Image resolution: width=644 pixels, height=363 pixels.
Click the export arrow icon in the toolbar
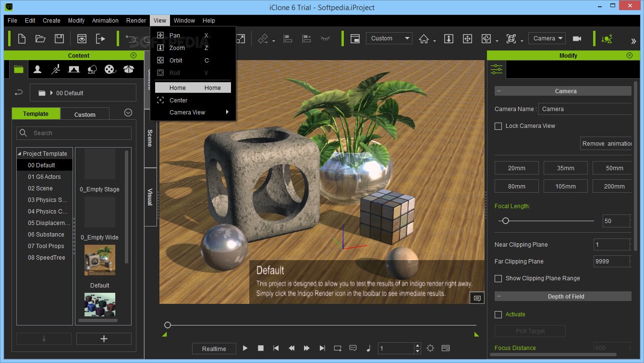click(x=100, y=38)
